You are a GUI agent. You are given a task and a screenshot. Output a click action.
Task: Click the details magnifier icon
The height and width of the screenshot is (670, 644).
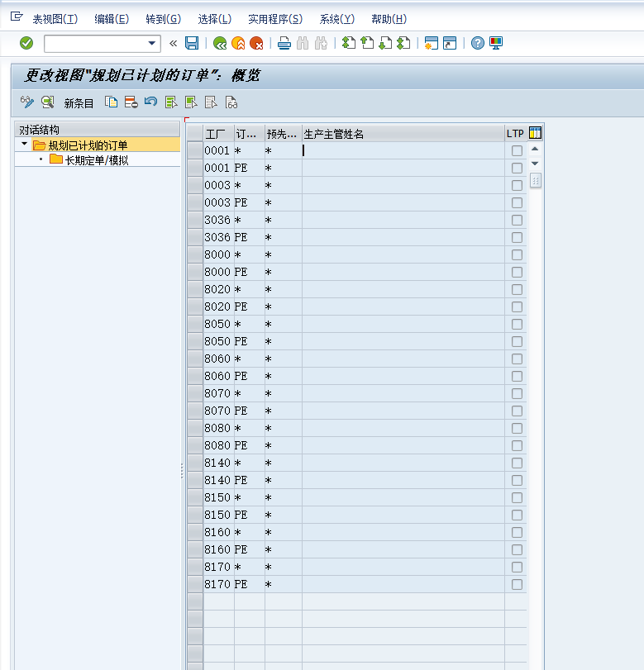[47, 102]
